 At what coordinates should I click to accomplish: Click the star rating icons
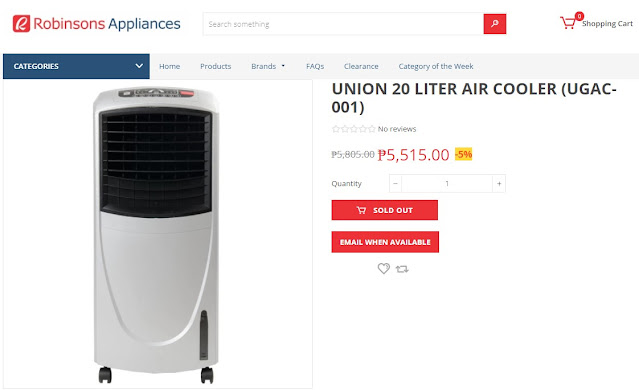(353, 129)
